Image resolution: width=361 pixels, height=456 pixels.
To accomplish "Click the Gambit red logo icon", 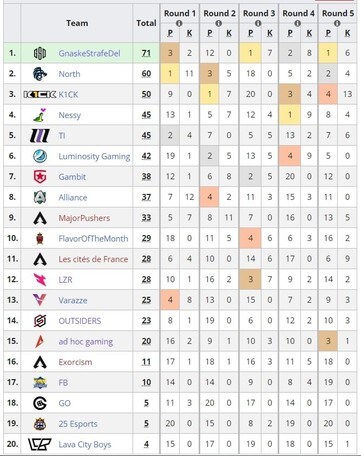I will coord(40,177).
